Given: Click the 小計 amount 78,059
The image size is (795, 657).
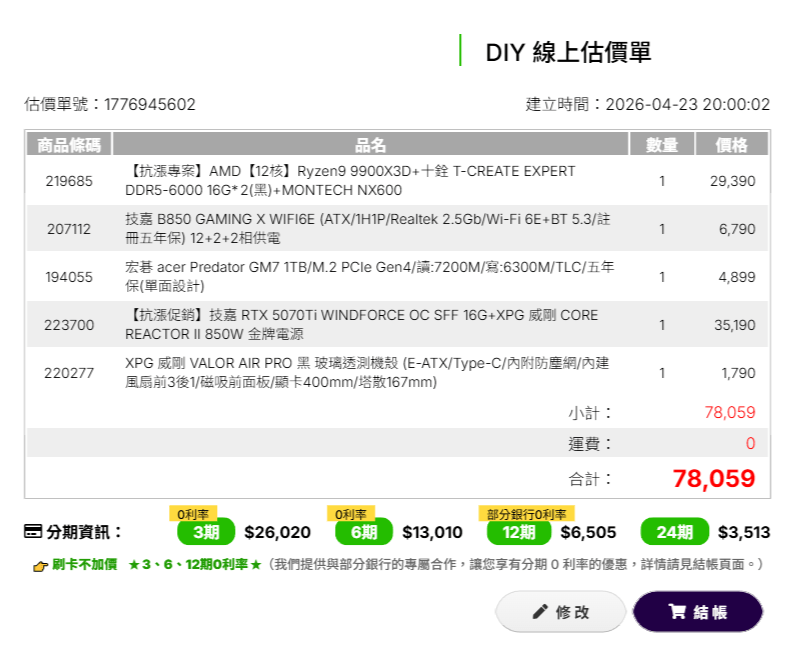Looking at the screenshot, I should click(x=730, y=412).
